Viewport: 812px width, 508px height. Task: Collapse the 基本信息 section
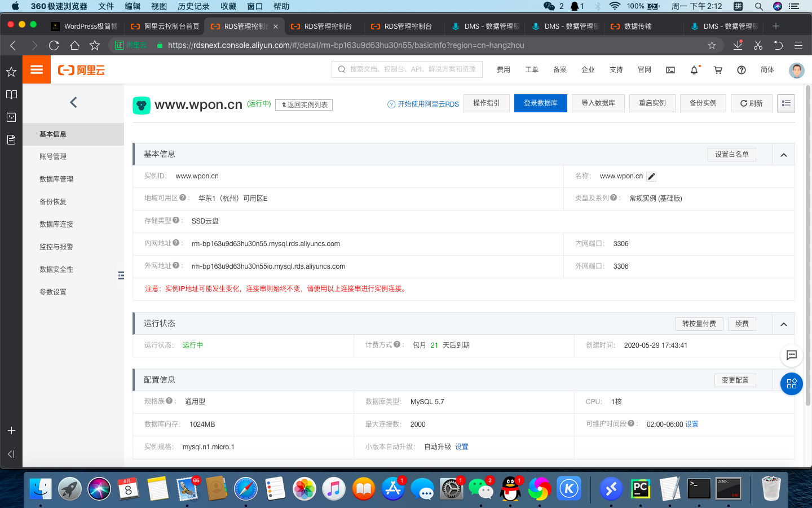click(x=784, y=155)
